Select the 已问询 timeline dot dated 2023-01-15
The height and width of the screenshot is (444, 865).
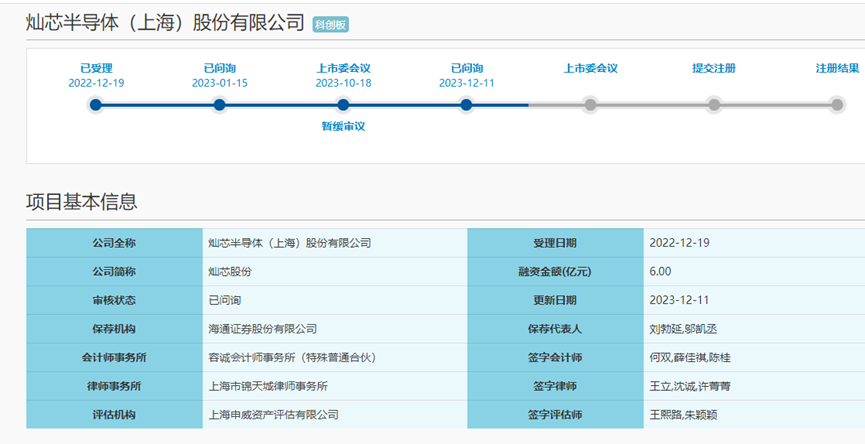[x=219, y=104]
